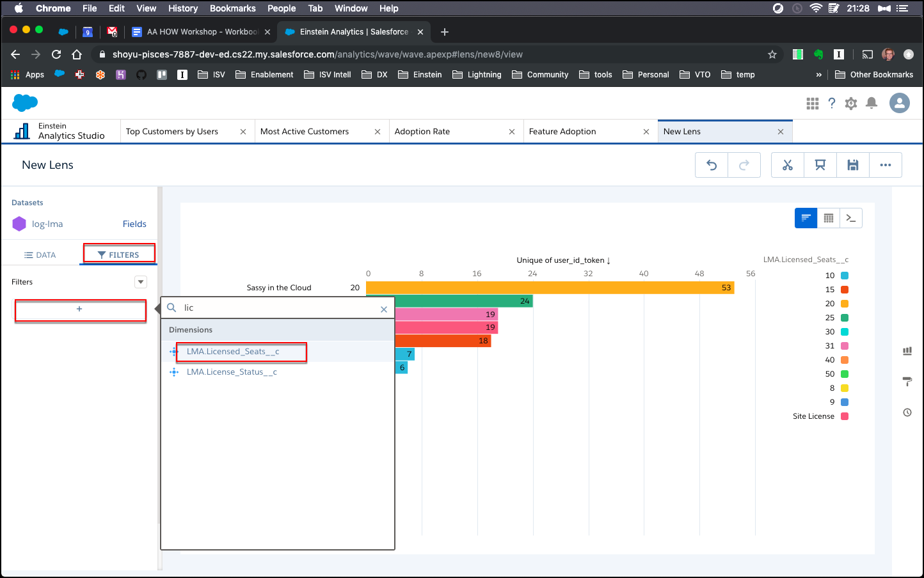Click the Redo arrow button
The width and height of the screenshot is (924, 578).
744,165
